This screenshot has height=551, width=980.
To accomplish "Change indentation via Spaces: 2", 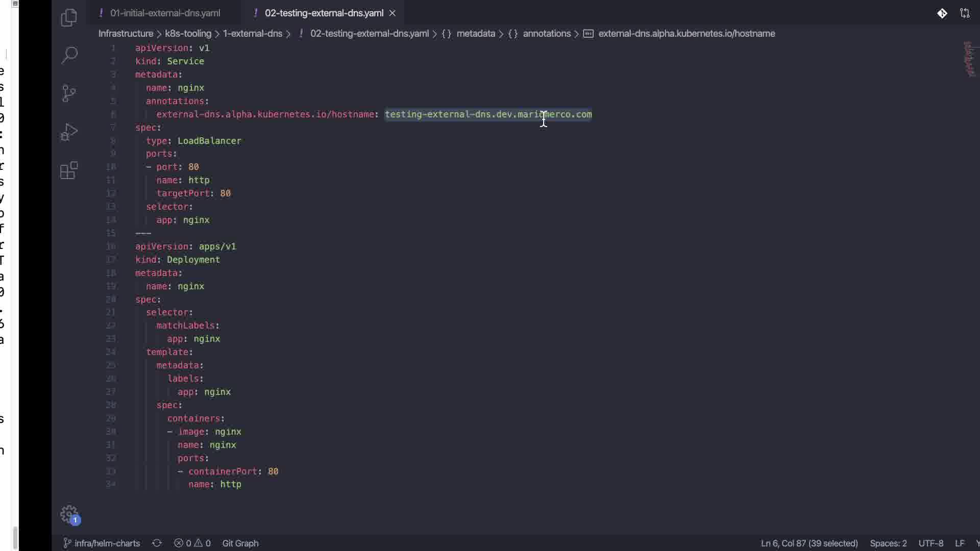I will tap(888, 543).
